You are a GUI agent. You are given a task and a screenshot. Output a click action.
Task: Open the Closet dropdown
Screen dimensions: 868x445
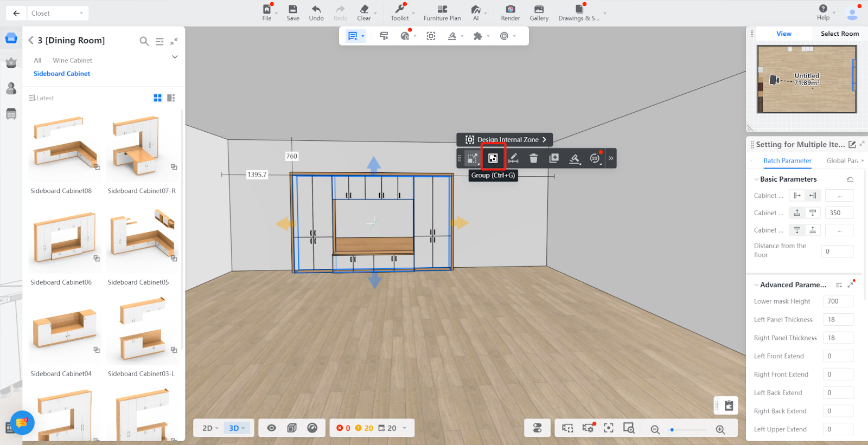[58, 13]
